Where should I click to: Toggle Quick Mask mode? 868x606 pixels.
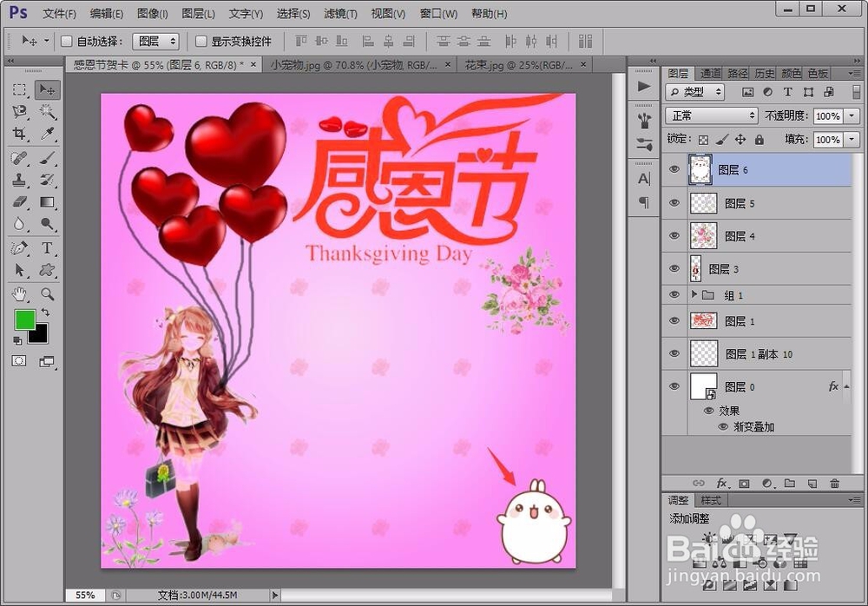pyautogui.click(x=19, y=361)
